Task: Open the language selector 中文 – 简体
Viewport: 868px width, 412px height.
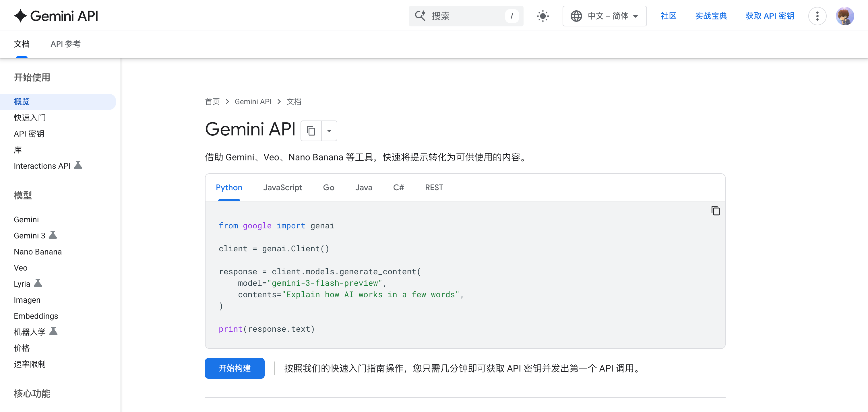Action: (604, 16)
